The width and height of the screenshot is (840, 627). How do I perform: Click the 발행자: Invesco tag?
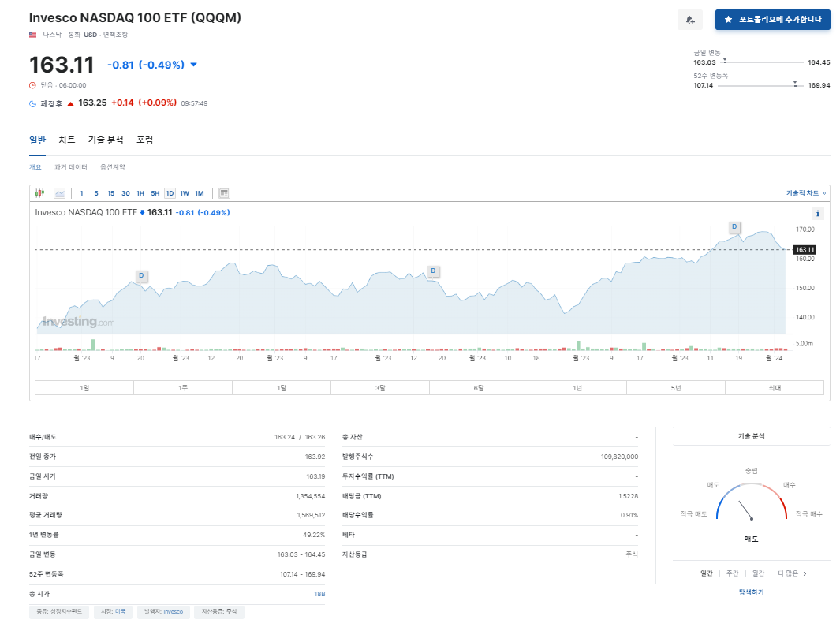tap(163, 611)
